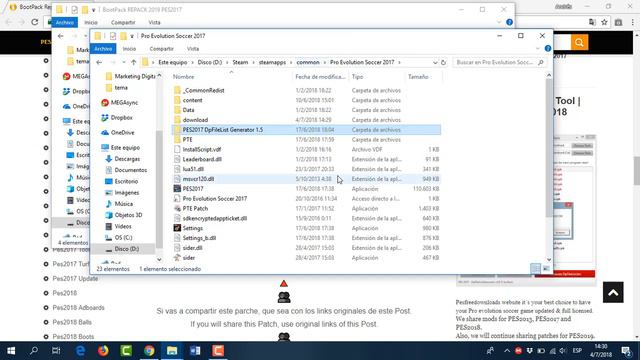Open the PTE folder
Screen dimensions: 640x360
[187, 140]
